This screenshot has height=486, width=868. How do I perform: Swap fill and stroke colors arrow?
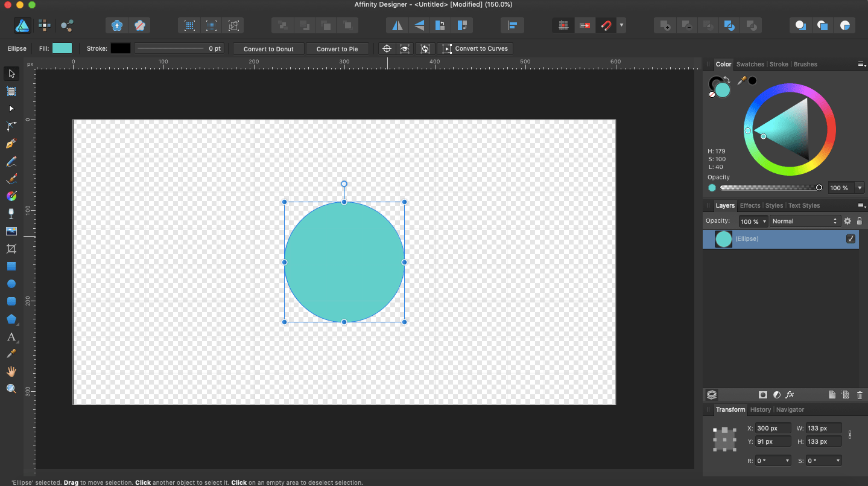(727, 79)
